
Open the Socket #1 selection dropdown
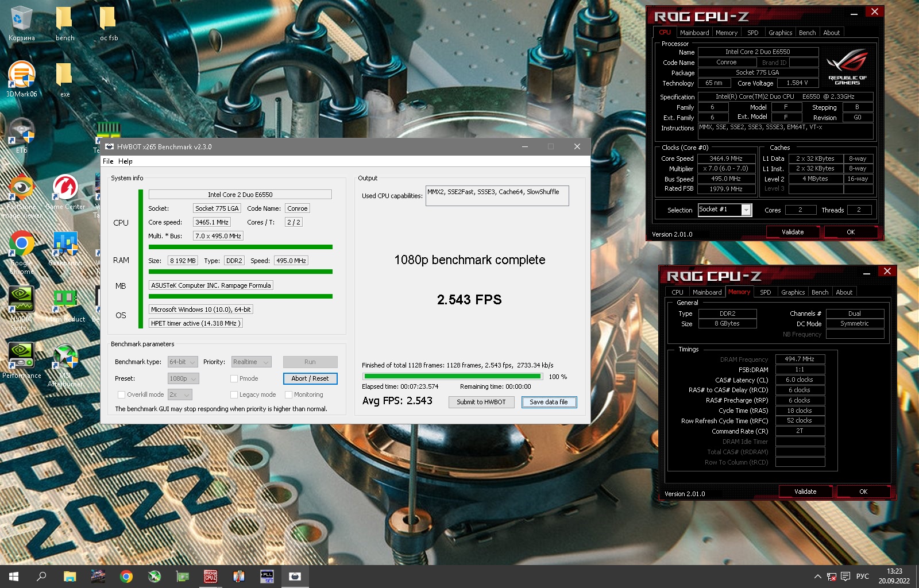(x=725, y=210)
